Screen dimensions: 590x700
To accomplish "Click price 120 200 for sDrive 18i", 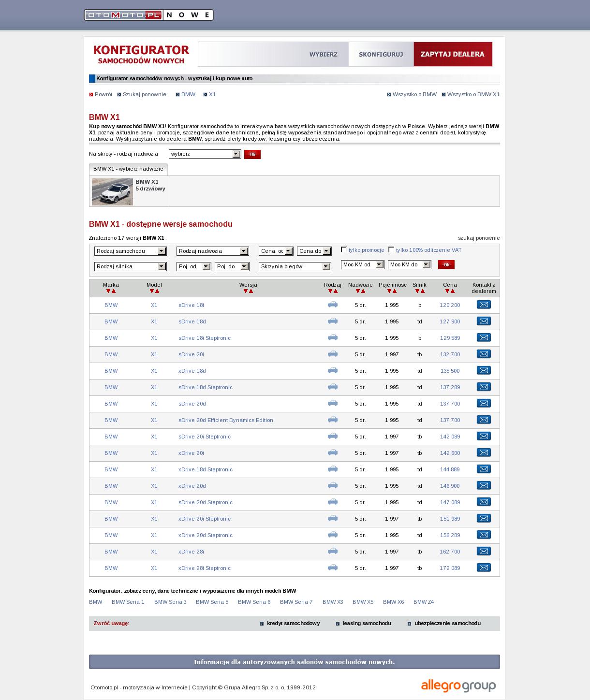I will coord(450,305).
